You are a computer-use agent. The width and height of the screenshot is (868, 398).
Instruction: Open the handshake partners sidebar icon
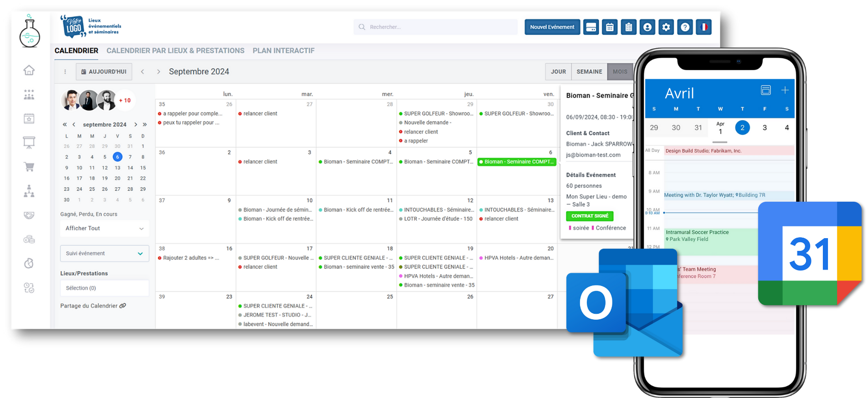point(29,215)
